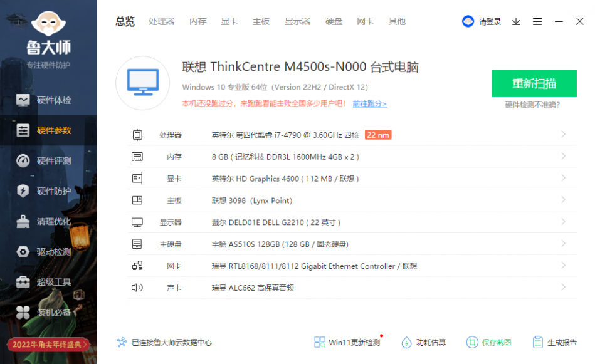595x364 pixels.
Task: Open the 2022牛角尖年终盛典 banner
Action: point(48,345)
